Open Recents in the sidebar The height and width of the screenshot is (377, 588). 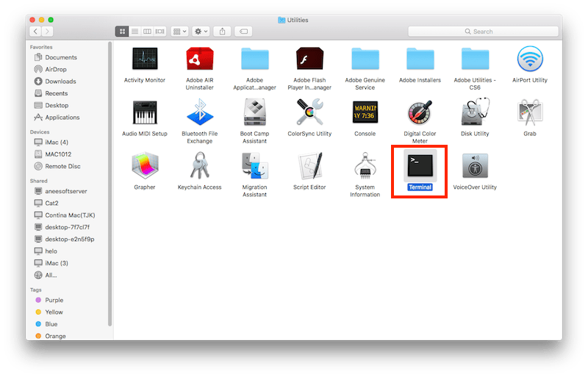57,93
